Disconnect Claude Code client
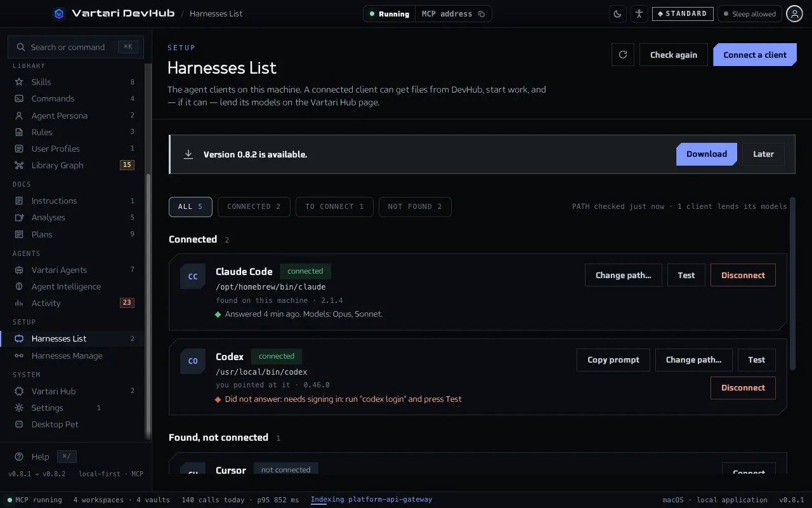The height and width of the screenshot is (508, 812). coord(743,275)
